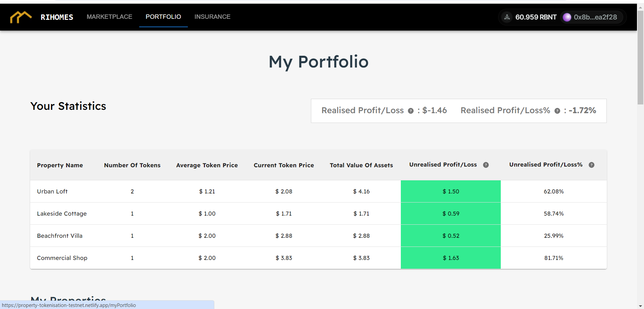The height and width of the screenshot is (309, 644).
Task: Click Urban Loft token count 2
Action: click(132, 191)
